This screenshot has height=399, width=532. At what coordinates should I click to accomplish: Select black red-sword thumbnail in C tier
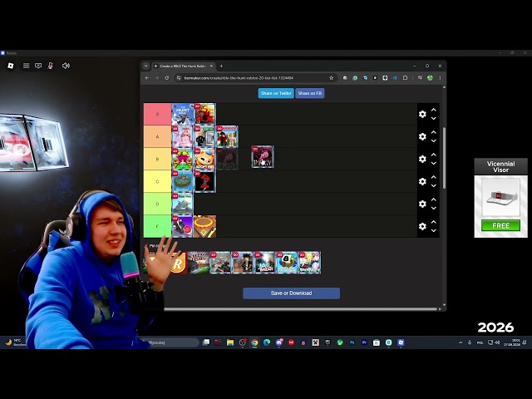tap(205, 181)
